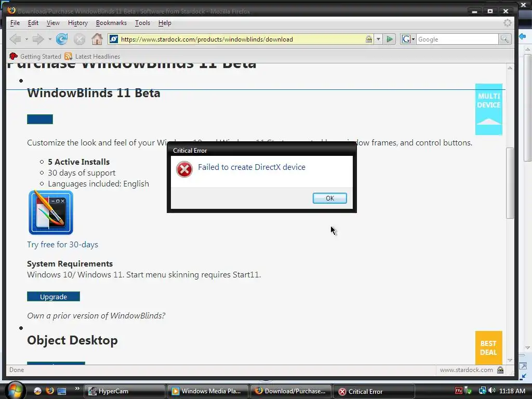
Task: Open the File menu
Action: 15,23
